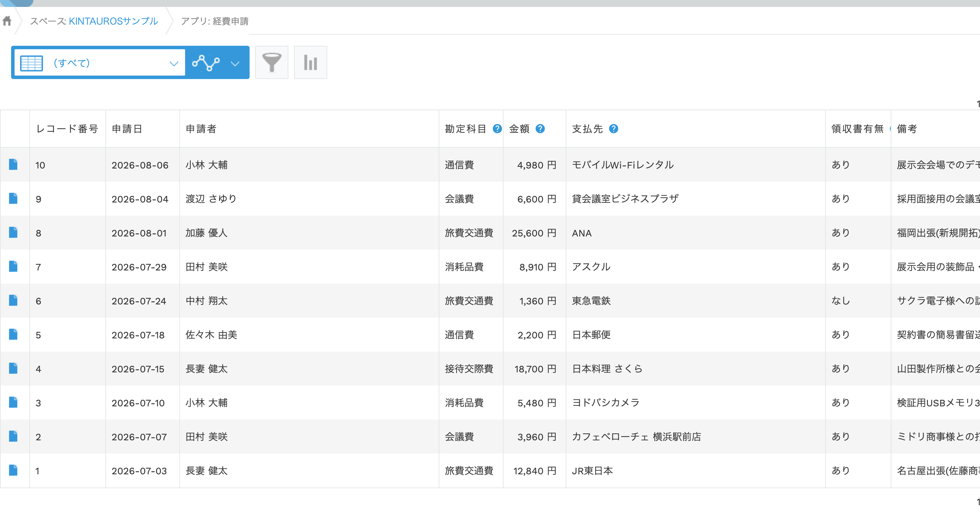Open the filter funnel button

coord(272,62)
